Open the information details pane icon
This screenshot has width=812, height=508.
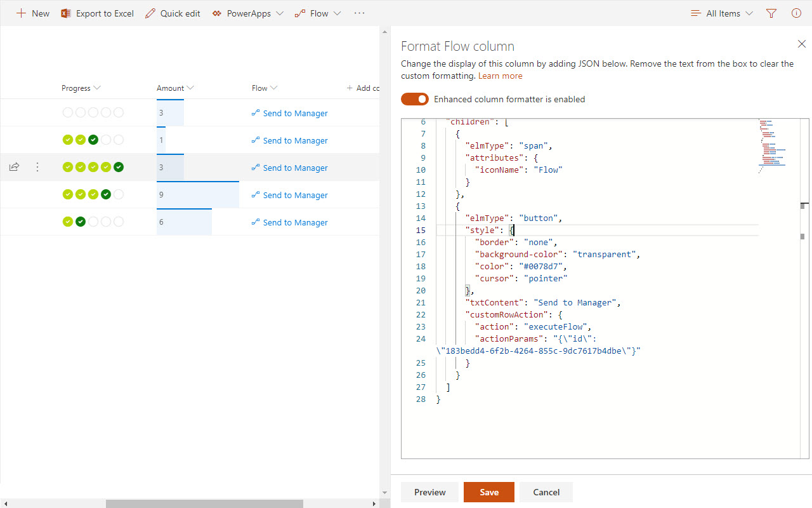tap(796, 13)
